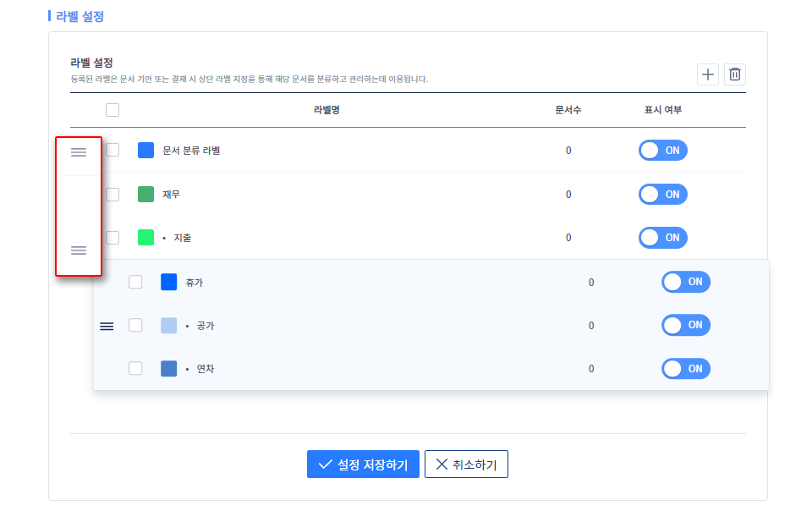Screen dimensions: 812x506
Task: Click the 라벨명 column header
Action: pos(326,110)
